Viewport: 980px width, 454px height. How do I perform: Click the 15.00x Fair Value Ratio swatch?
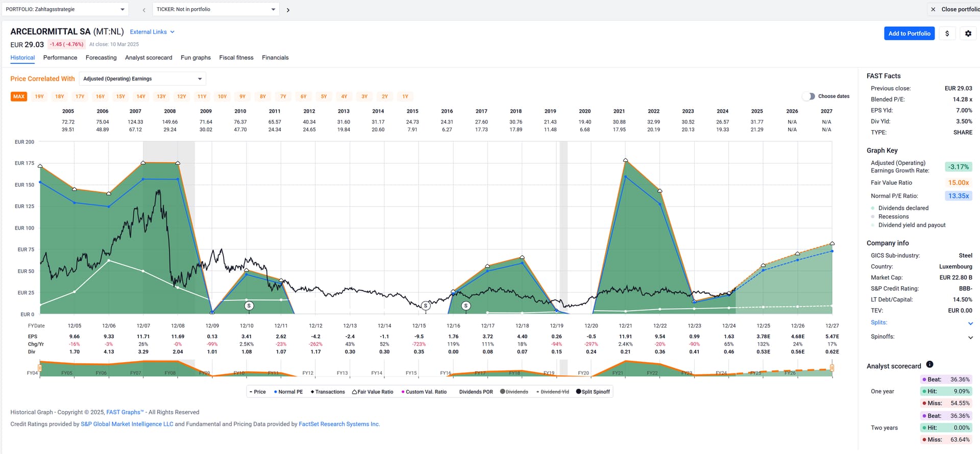pos(958,183)
